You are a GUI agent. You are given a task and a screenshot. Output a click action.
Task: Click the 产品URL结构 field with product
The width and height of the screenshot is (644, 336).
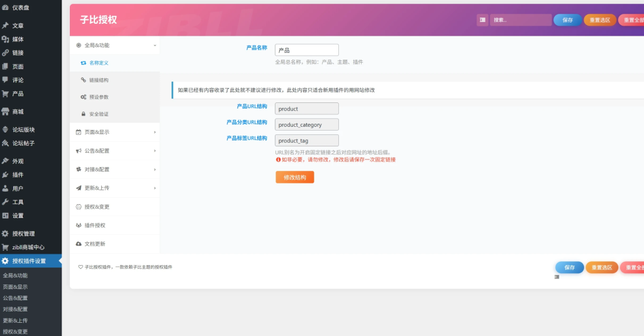(x=307, y=109)
